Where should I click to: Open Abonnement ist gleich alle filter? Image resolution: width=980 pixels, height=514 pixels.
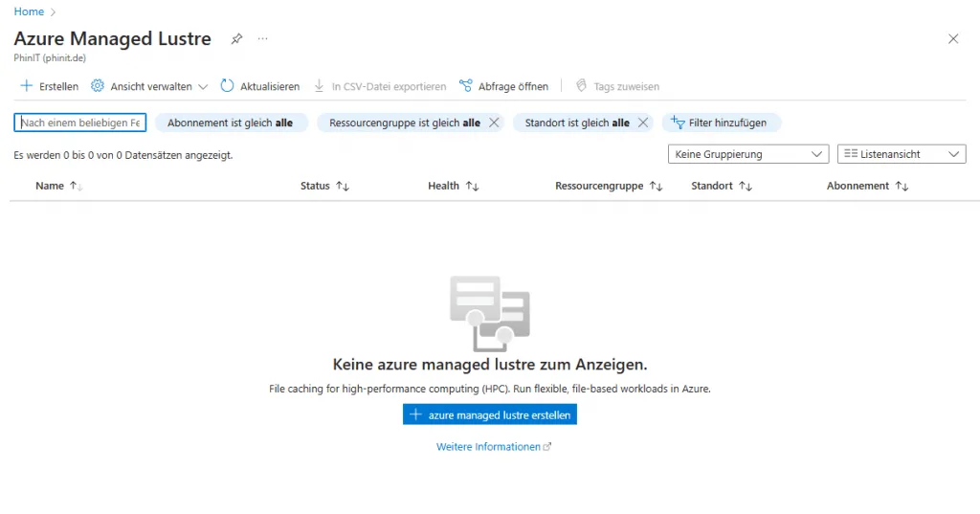coord(231,123)
